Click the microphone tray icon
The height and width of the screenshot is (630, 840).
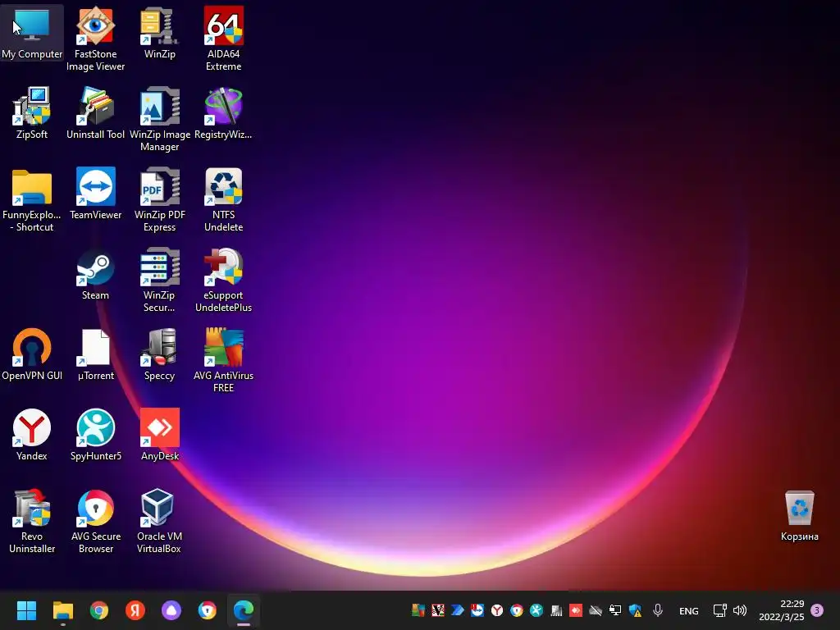tap(658, 610)
